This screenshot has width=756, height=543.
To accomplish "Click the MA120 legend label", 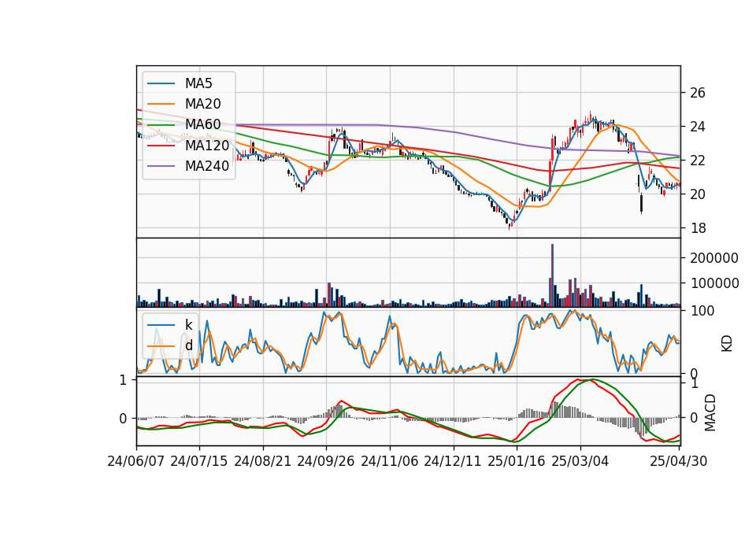I will [x=207, y=145].
